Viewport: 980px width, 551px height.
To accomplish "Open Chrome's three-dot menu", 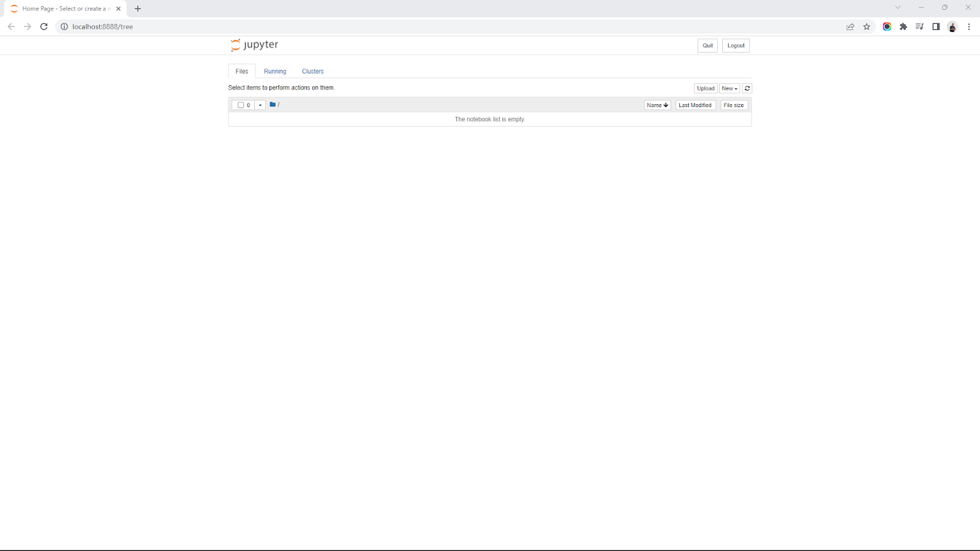I will coord(969,26).
